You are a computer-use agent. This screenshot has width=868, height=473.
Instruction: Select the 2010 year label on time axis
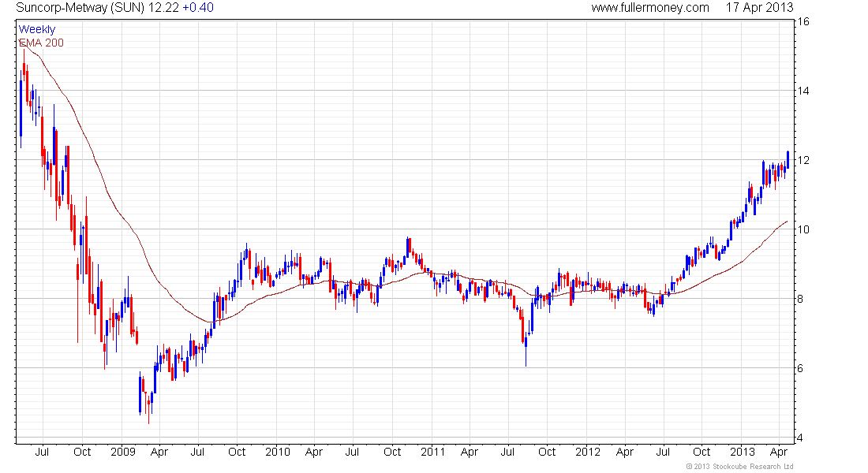(277, 452)
